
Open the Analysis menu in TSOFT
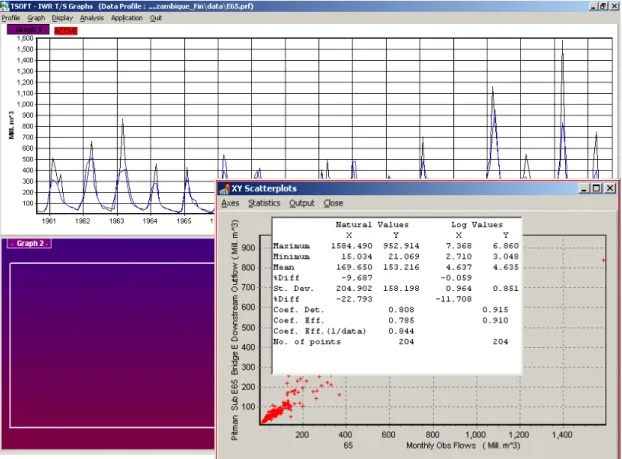coord(92,18)
